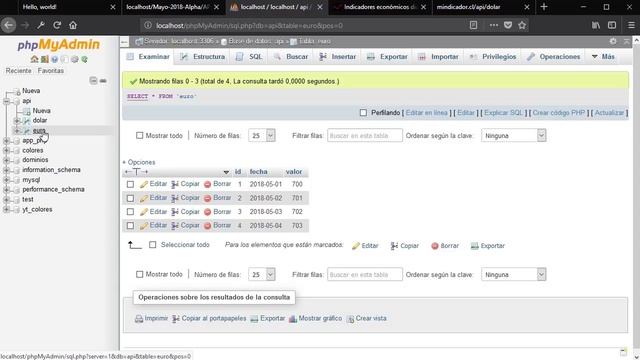
Task: Click Crear vista option
Action: click(366, 318)
